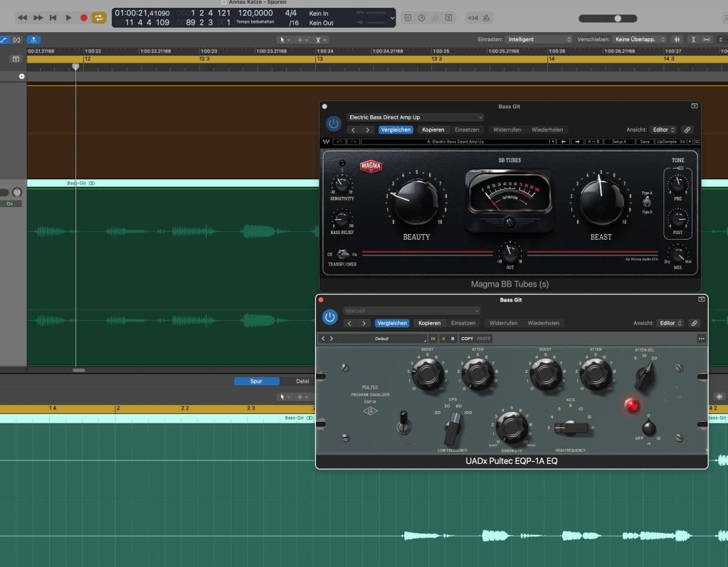The height and width of the screenshot is (567, 728).
Task: Switch to the Spur tab
Action: click(256, 381)
